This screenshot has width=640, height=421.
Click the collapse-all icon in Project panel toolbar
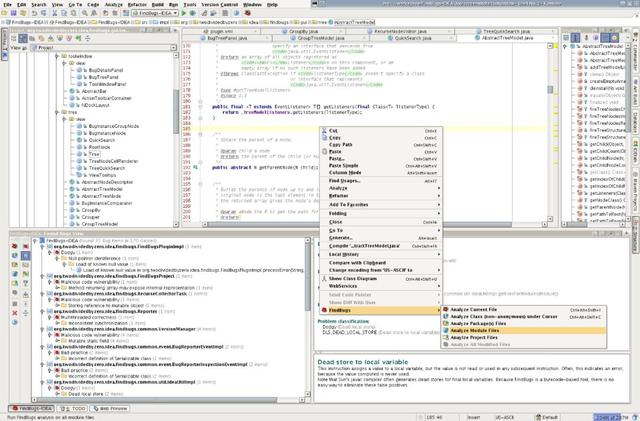click(x=87, y=38)
